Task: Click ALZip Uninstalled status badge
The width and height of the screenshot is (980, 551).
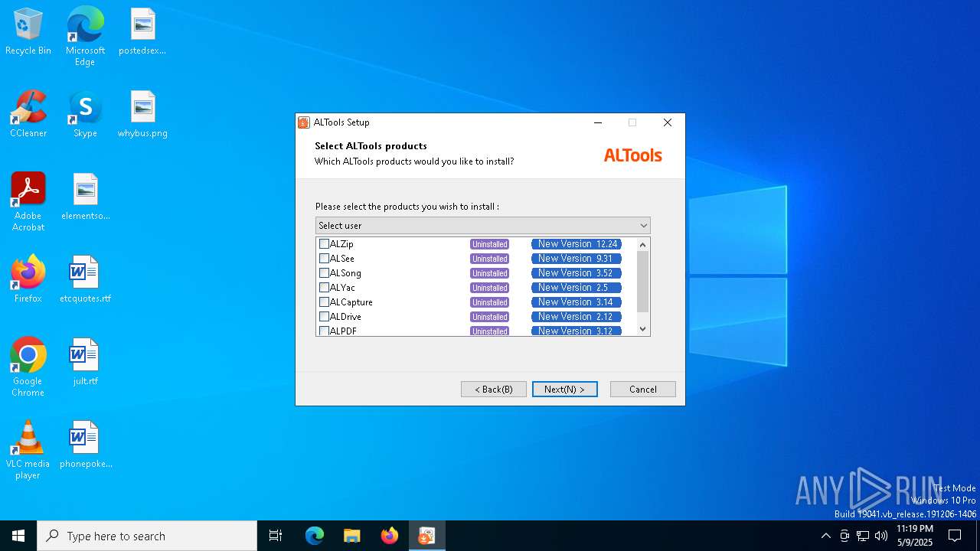Action: coord(490,244)
